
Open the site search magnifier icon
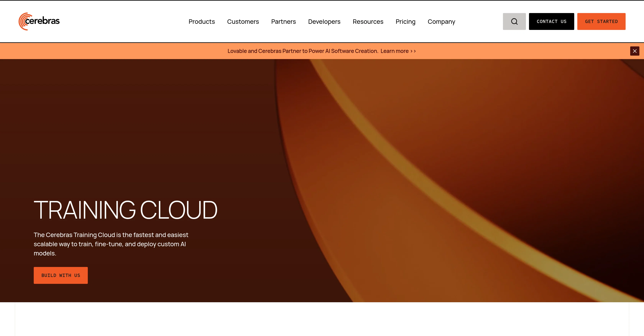[514, 21]
